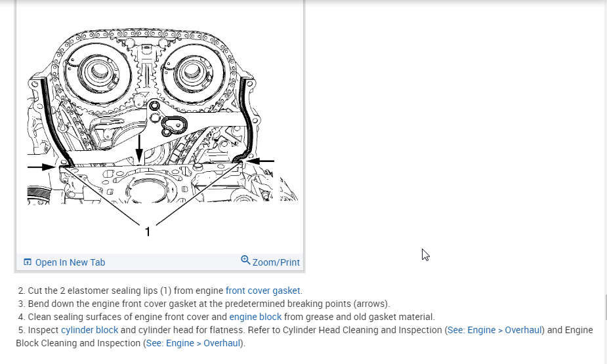The height and width of the screenshot is (364, 607).
Task: Open the cylinder block link
Action: point(89,330)
